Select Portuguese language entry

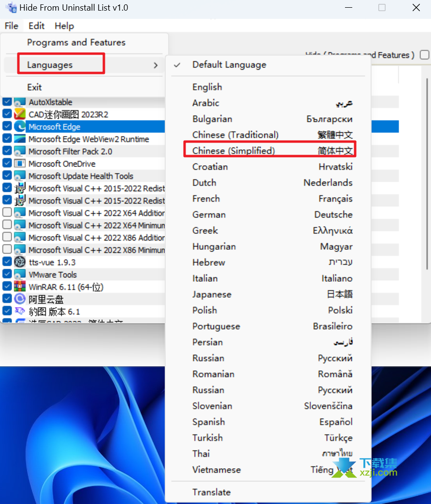tap(268, 326)
